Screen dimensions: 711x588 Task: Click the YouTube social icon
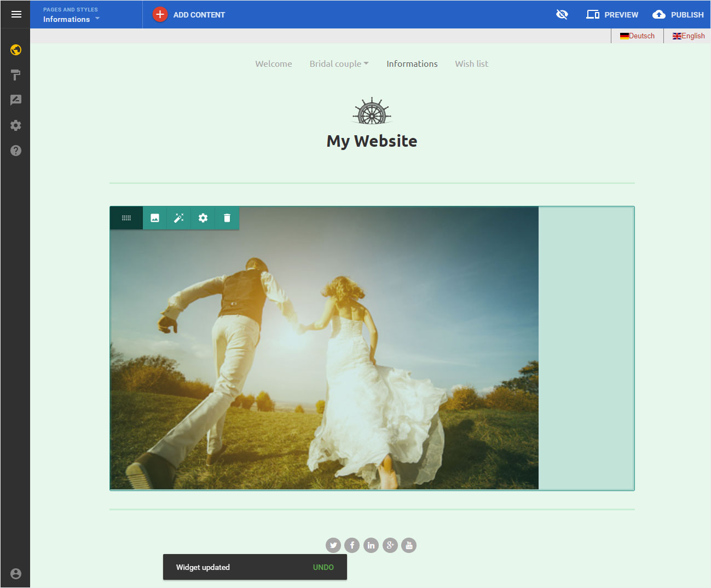click(409, 545)
